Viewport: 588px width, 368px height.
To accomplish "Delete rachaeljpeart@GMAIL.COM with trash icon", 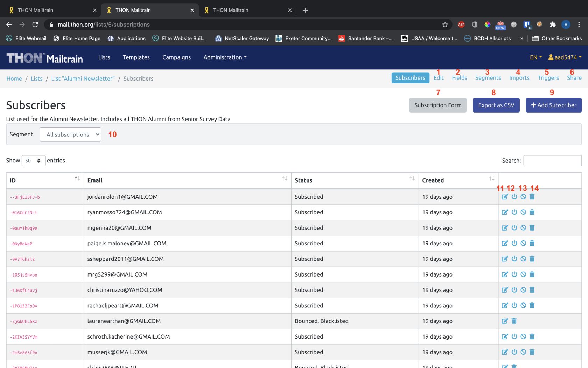I will 532,305.
